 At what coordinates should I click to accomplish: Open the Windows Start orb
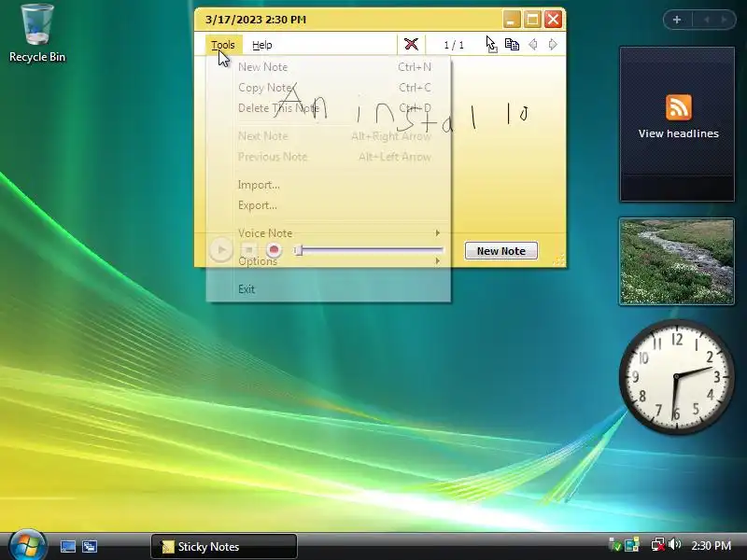(28, 545)
